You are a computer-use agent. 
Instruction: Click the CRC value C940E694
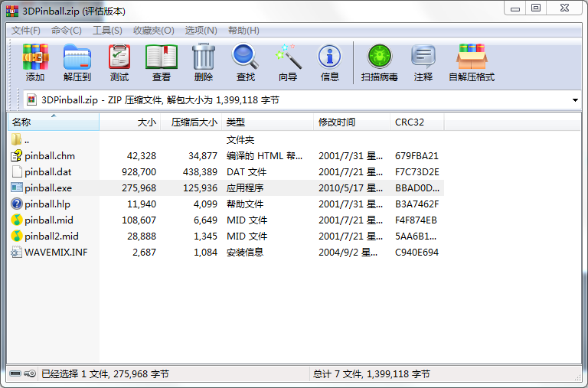416,253
